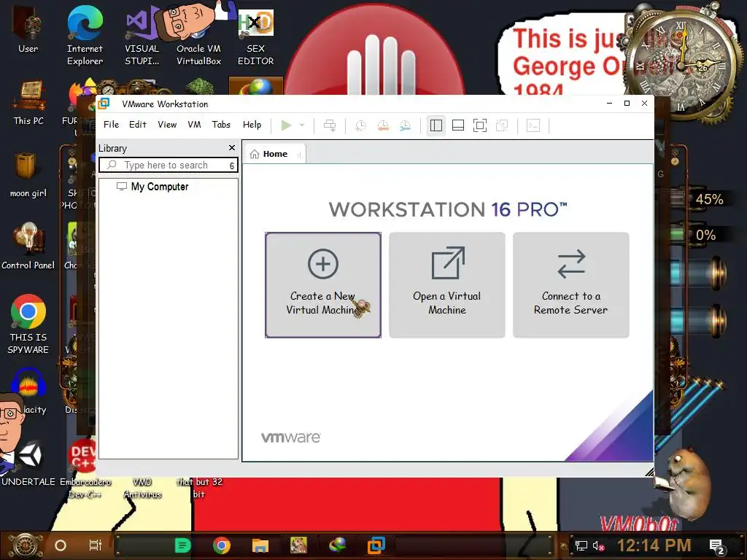This screenshot has width=747, height=560.
Task: Open the notification center icon
Action: pos(717,546)
